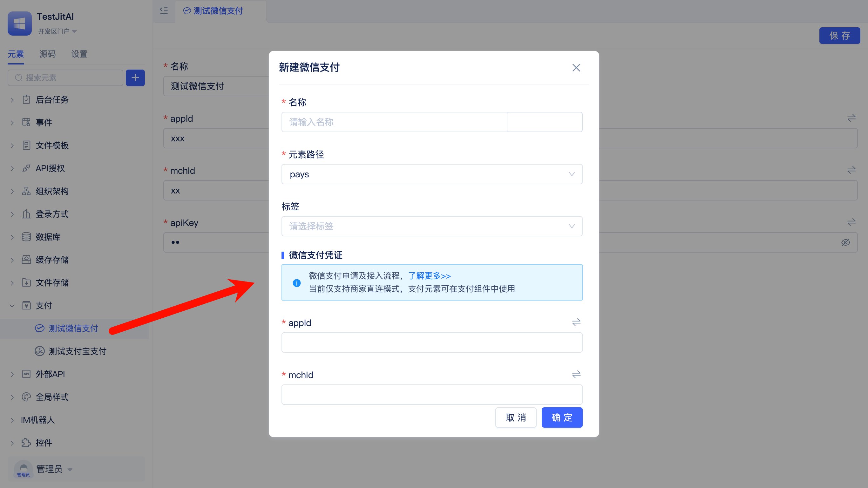Click the 组织架构 tree row label
868x488 pixels.
point(52,191)
